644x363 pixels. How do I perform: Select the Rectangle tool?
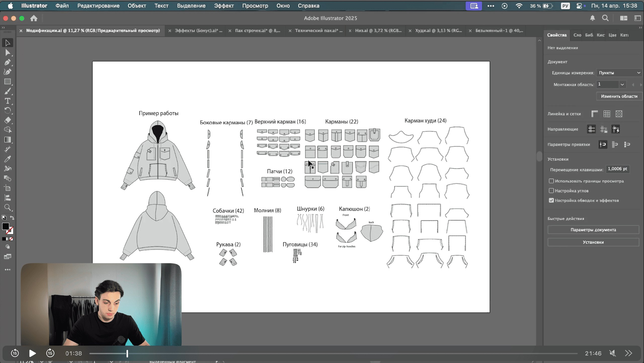tap(7, 82)
